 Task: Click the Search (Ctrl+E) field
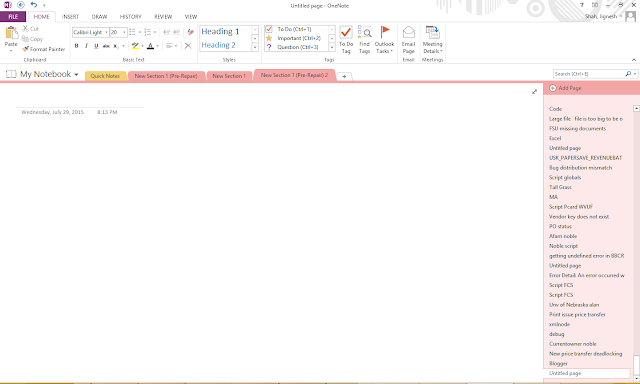tap(589, 74)
